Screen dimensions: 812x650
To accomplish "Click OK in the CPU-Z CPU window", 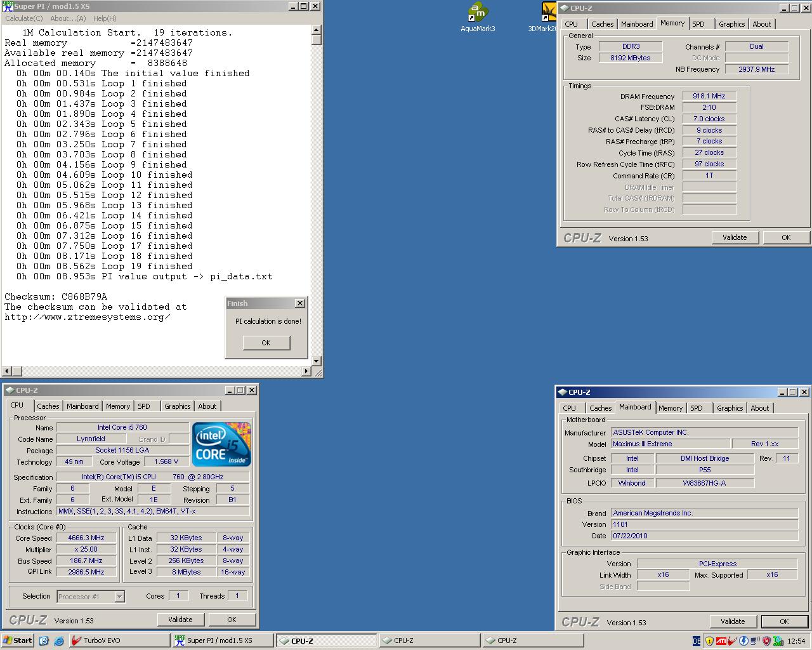I will [x=232, y=620].
